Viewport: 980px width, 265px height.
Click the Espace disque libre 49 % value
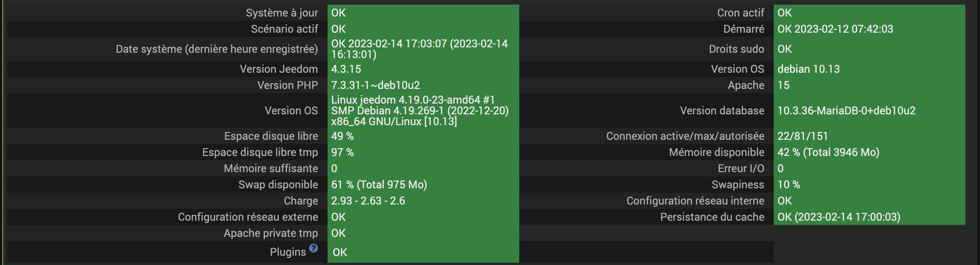[x=342, y=136]
